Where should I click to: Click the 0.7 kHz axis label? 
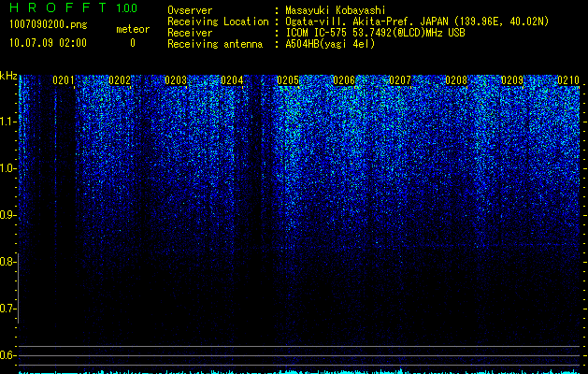click(7, 309)
